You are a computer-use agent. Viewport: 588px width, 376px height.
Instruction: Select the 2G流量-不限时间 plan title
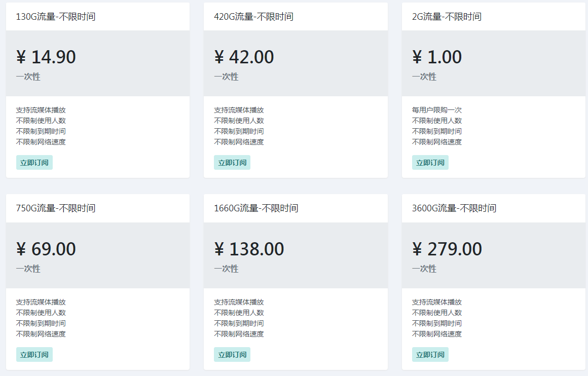447,17
